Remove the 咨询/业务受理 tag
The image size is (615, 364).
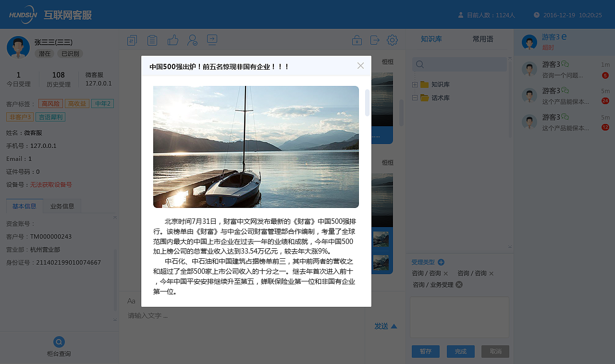coord(458,284)
